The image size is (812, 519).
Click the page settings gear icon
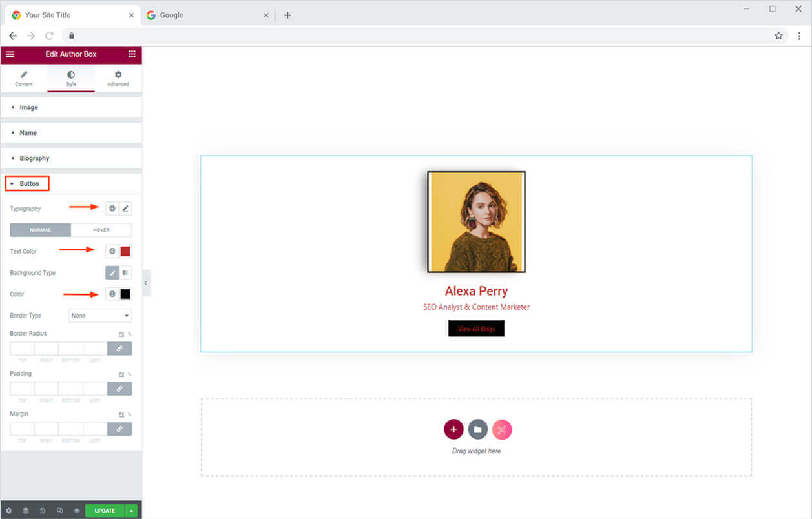(x=9, y=511)
